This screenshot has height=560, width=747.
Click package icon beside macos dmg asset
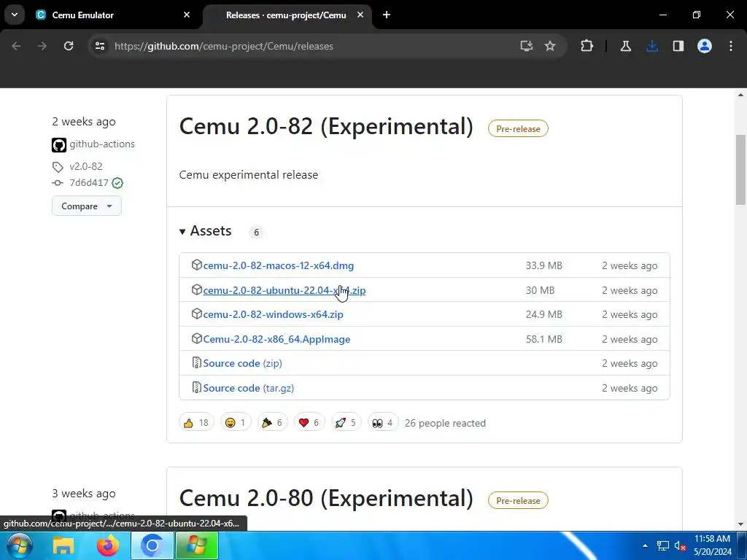pos(196,265)
